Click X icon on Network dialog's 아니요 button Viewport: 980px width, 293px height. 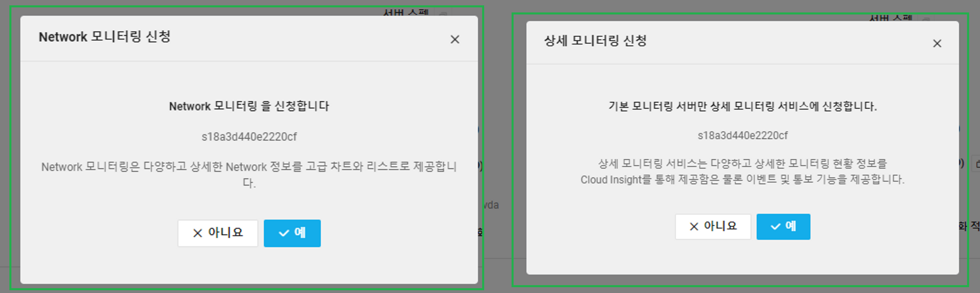coord(197,233)
